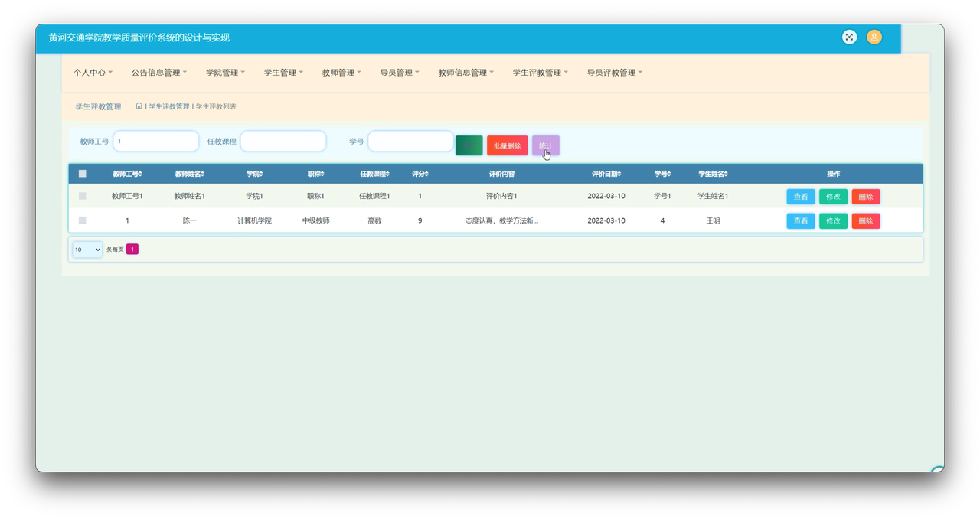980x519 pixels.
Task: Open the user avatar in the top bar
Action: coord(874,36)
